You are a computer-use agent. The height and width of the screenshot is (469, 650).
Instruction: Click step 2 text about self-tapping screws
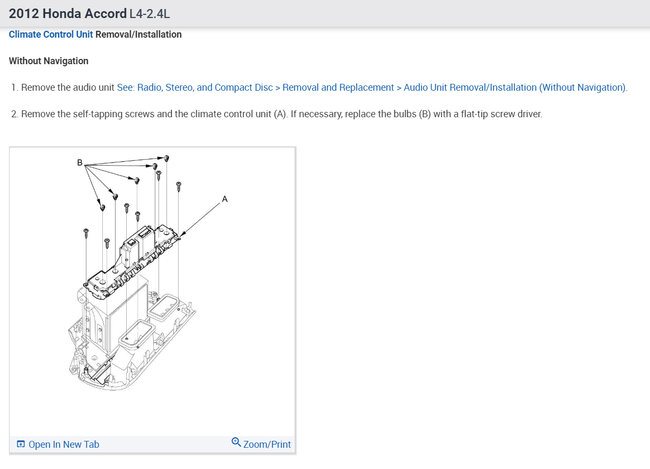tap(281, 114)
